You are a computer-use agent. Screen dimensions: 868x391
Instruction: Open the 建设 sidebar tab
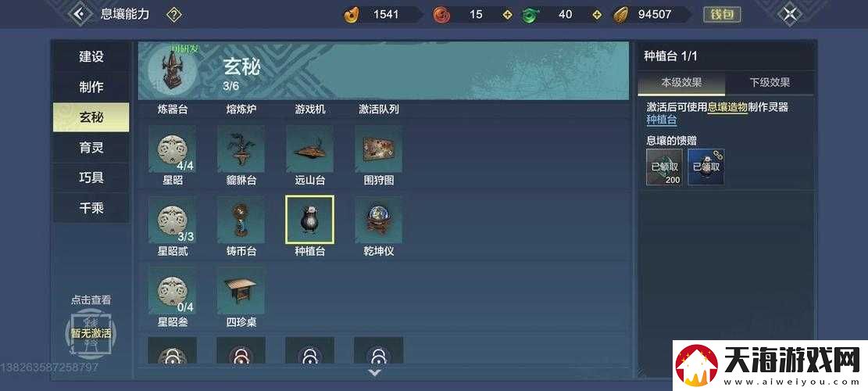click(x=91, y=56)
